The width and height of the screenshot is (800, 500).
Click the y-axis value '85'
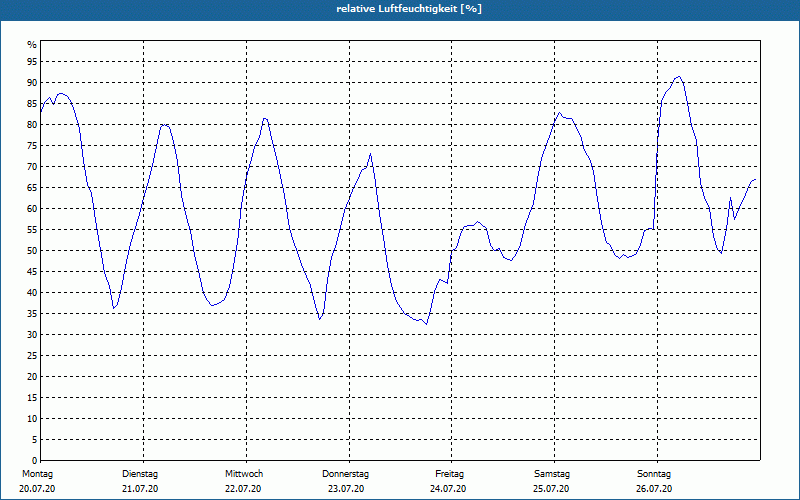pos(32,104)
